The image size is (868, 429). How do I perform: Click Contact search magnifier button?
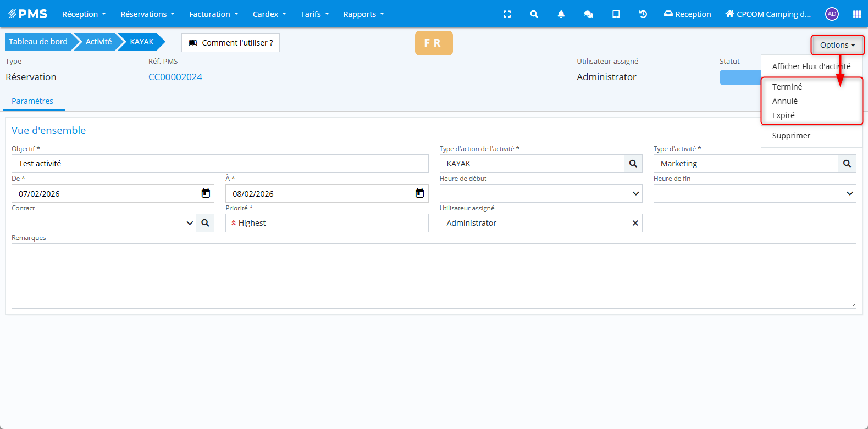click(205, 223)
